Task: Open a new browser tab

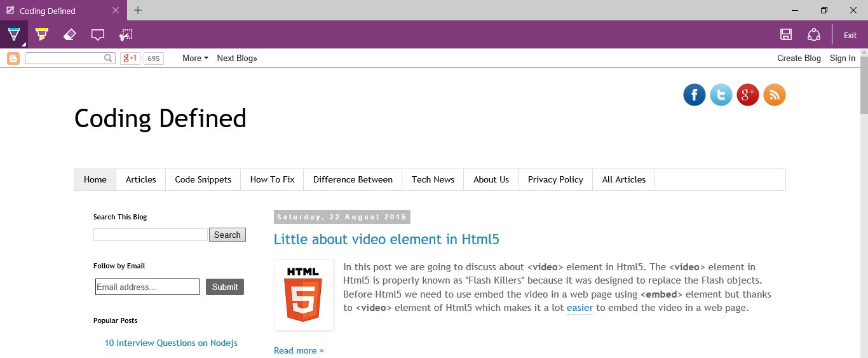Action: tap(138, 10)
